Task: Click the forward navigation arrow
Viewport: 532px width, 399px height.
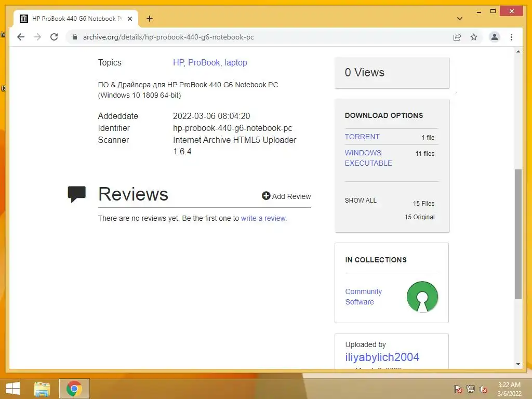Action: pyautogui.click(x=37, y=37)
